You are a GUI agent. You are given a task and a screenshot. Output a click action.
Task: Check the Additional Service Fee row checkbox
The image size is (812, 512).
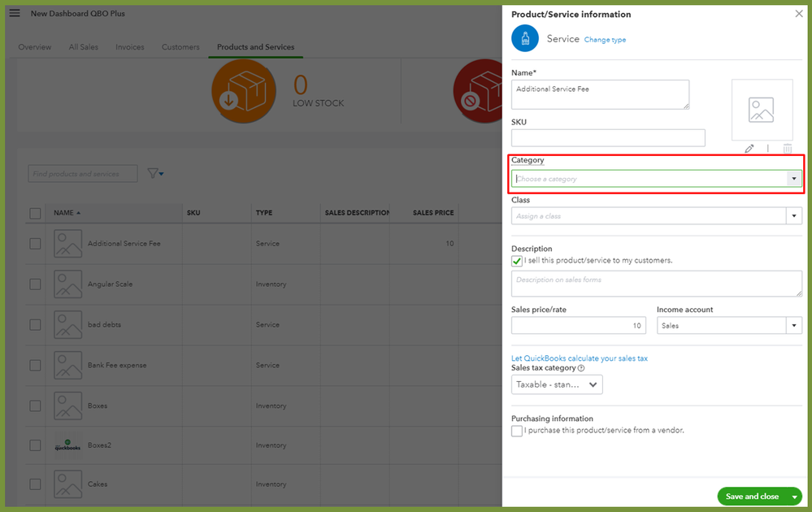[35, 243]
